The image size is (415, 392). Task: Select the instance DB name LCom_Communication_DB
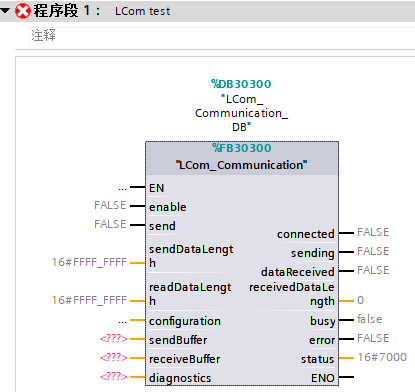coord(241,113)
